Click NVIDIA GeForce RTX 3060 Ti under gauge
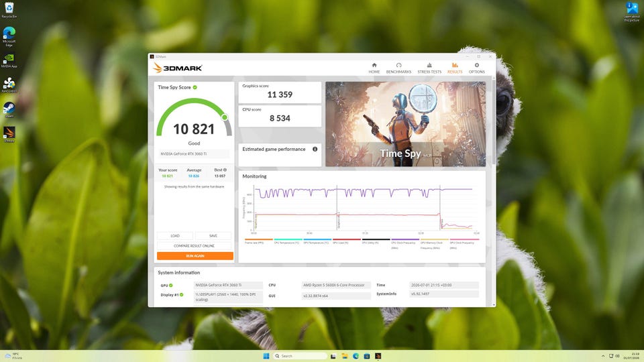The height and width of the screenshot is (362, 644). (x=193, y=154)
